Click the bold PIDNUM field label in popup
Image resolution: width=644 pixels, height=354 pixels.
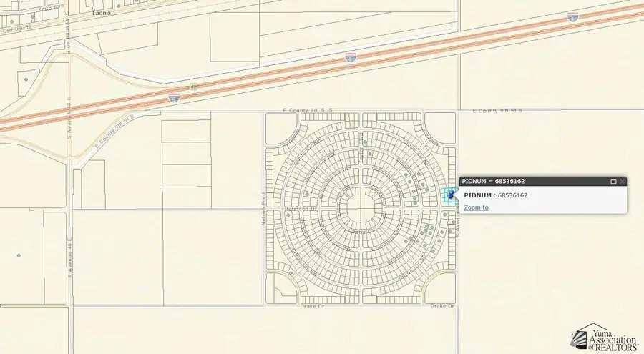(478, 195)
